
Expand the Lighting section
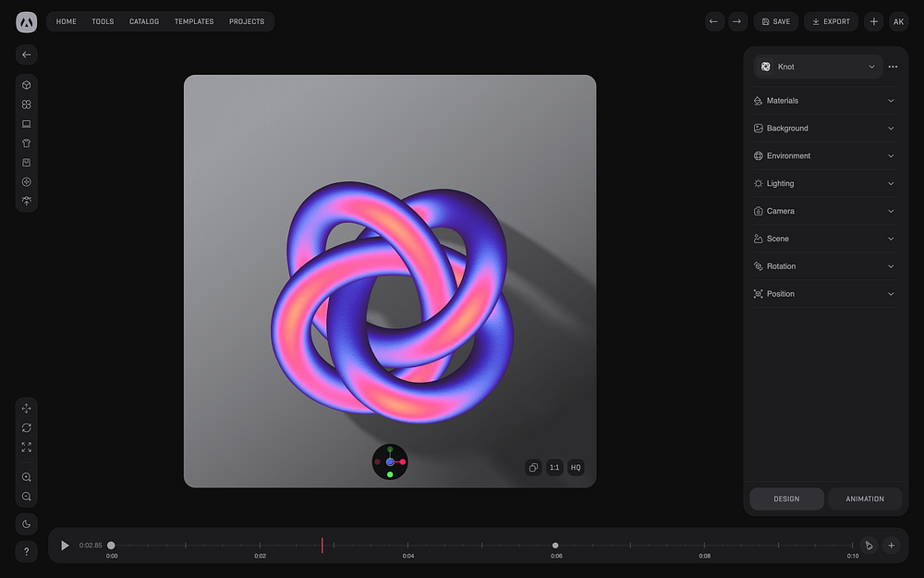tap(825, 183)
